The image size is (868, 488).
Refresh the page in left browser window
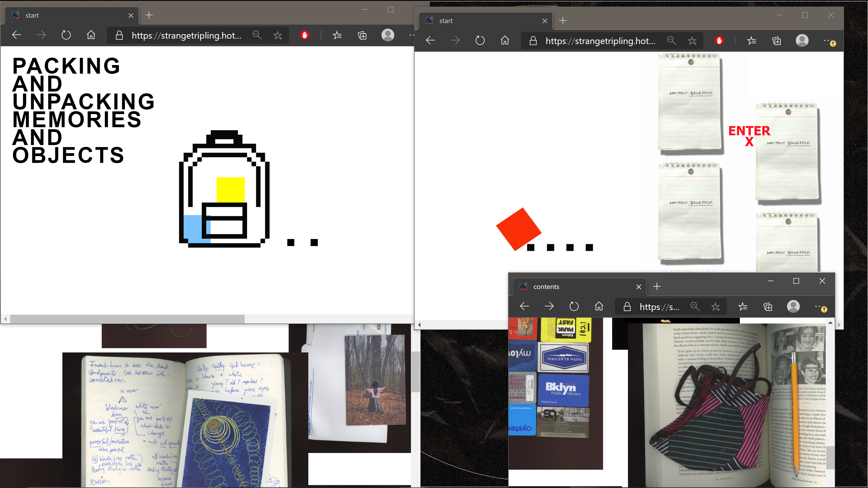(x=66, y=35)
